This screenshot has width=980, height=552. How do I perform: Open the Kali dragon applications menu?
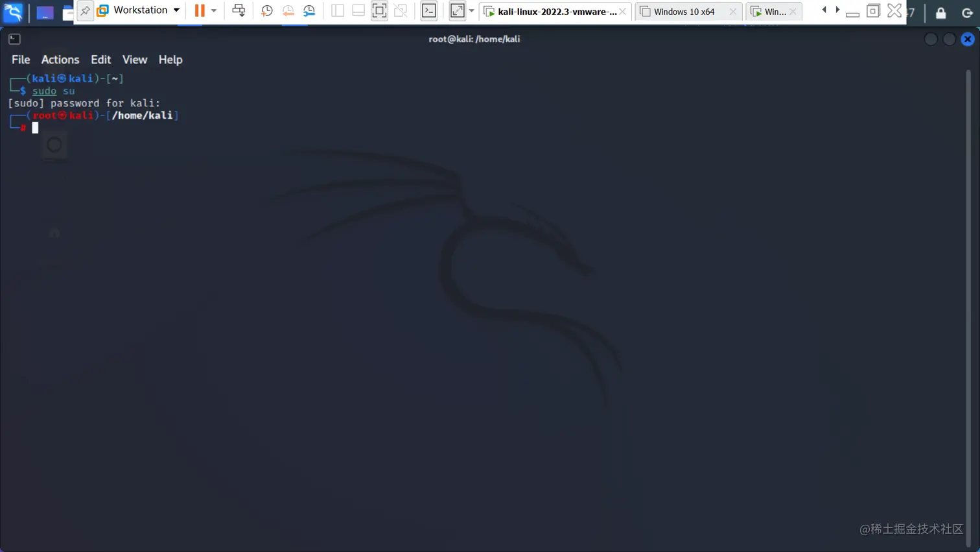pos(13,12)
